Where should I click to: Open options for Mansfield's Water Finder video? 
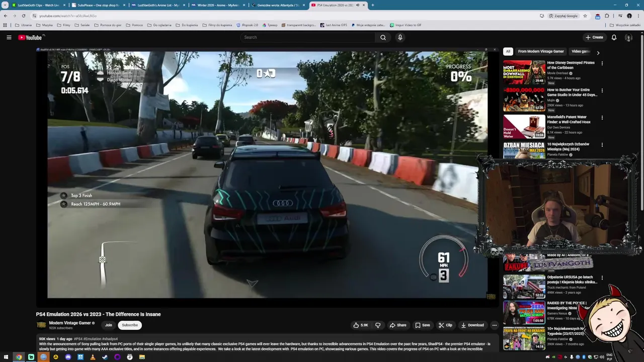click(602, 118)
